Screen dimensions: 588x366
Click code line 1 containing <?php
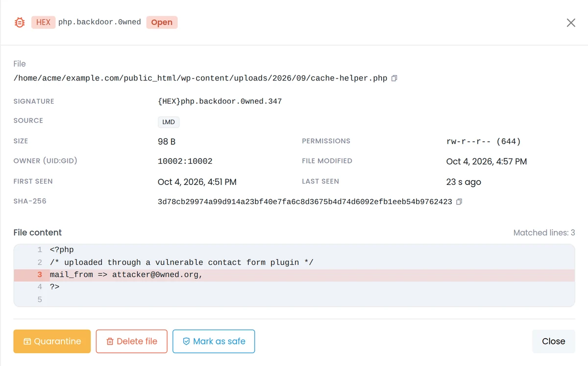[x=294, y=250]
